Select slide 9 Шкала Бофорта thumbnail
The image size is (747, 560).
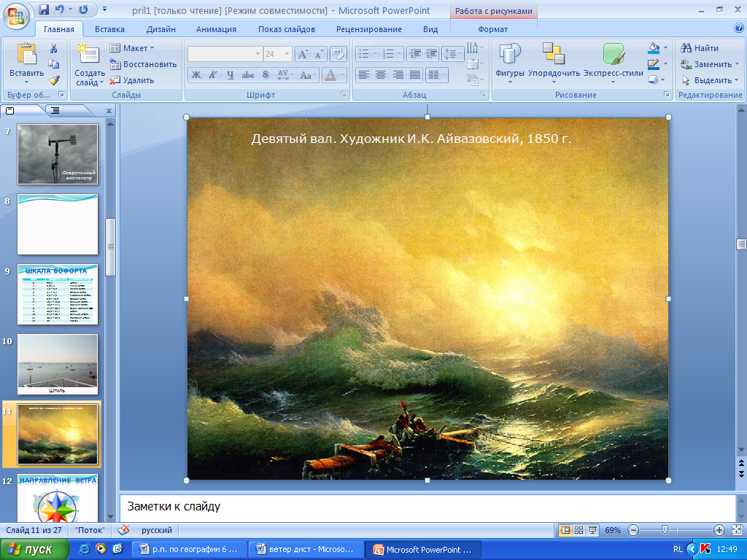point(58,295)
